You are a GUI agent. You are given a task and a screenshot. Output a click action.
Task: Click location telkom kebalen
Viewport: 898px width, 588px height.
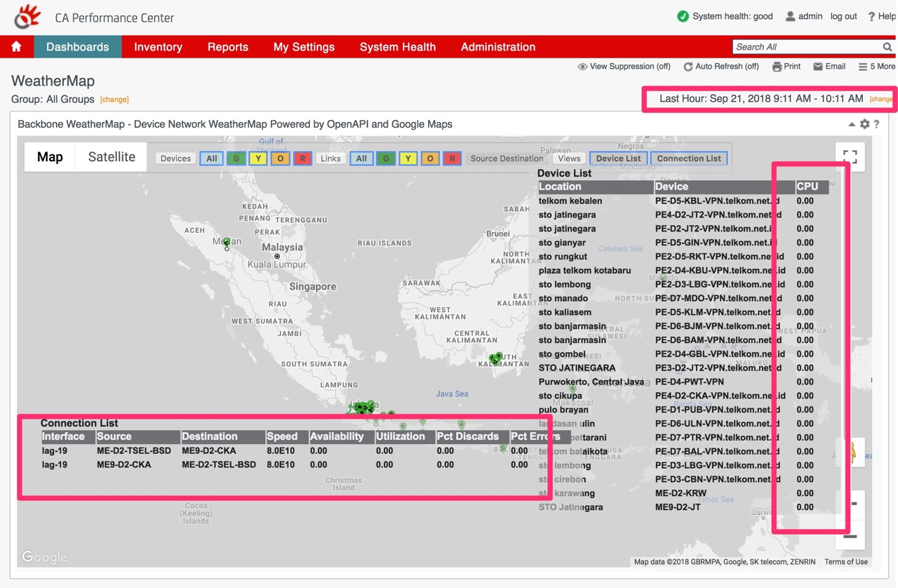(x=570, y=201)
